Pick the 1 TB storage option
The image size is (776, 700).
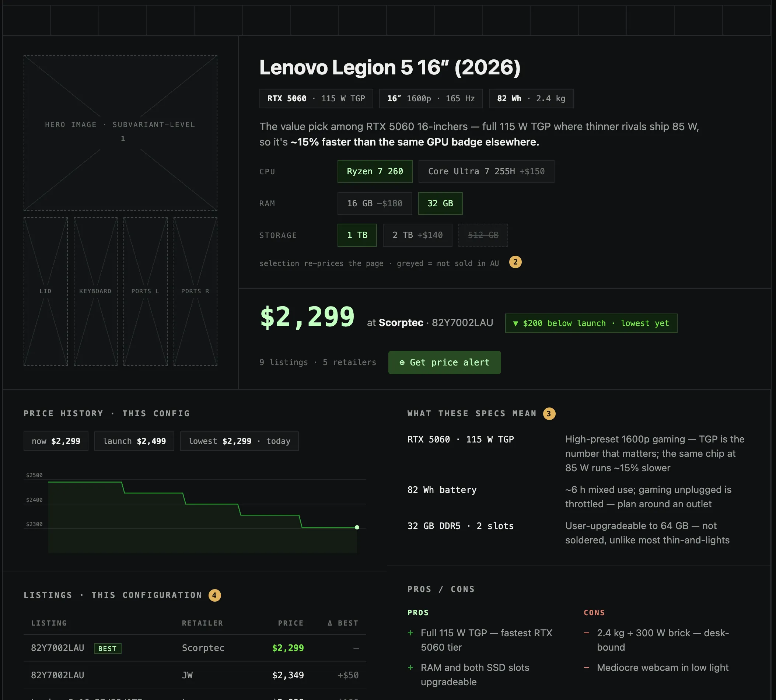pyautogui.click(x=357, y=235)
